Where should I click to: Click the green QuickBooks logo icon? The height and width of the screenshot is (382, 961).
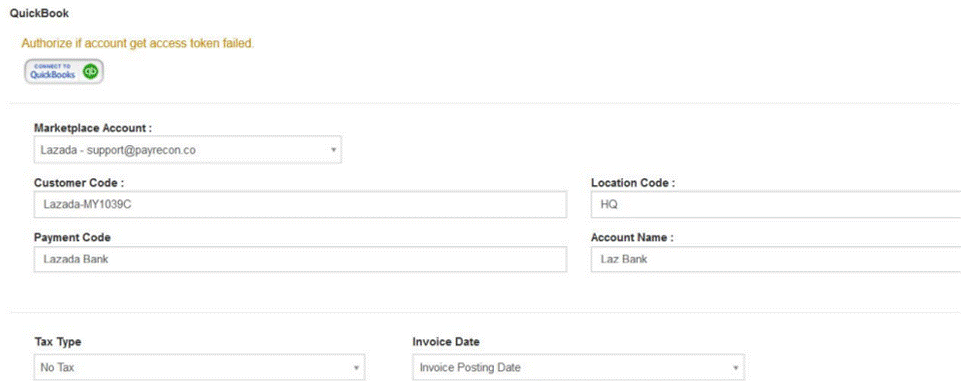pos(91,72)
